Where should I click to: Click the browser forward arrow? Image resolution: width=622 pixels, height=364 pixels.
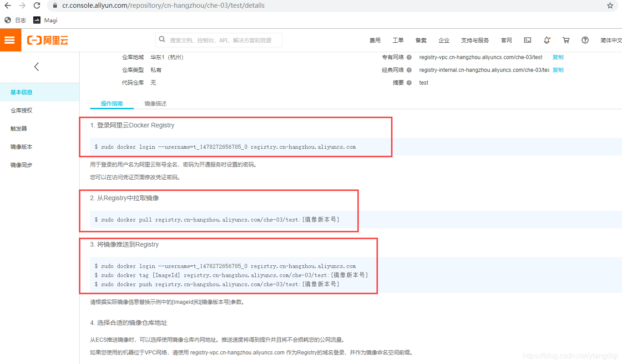click(x=22, y=5)
